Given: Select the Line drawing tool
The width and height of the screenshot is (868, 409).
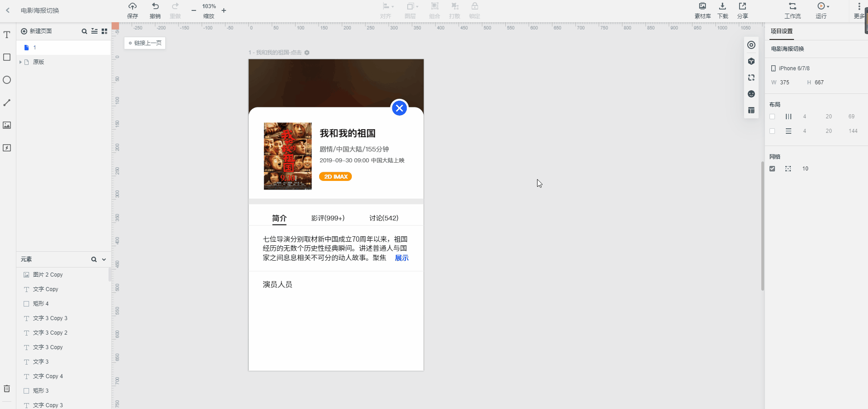Looking at the screenshot, I should 6,102.
